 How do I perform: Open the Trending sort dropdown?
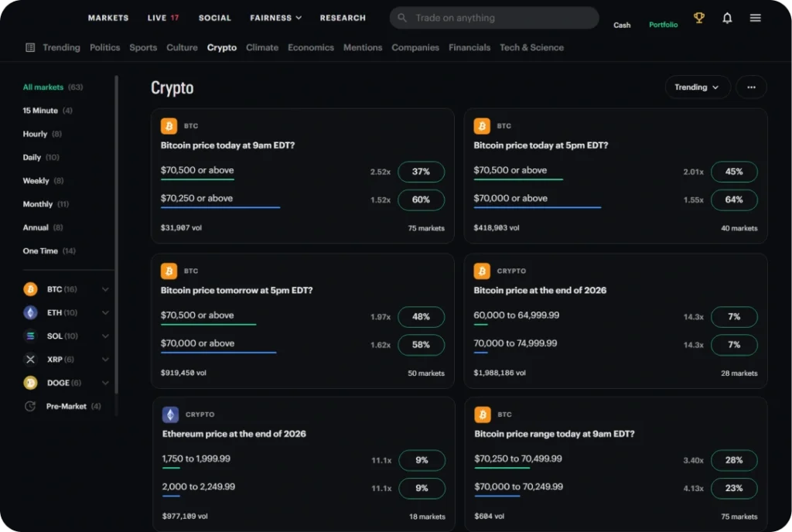click(x=698, y=87)
